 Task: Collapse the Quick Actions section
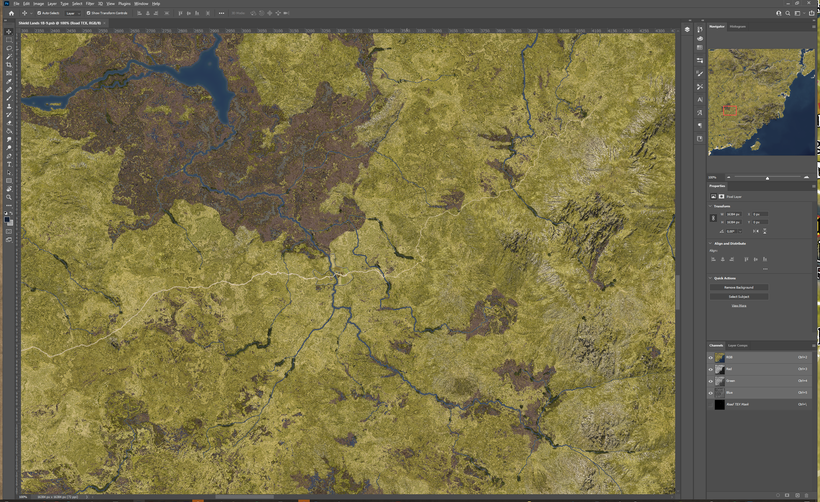[711, 278]
